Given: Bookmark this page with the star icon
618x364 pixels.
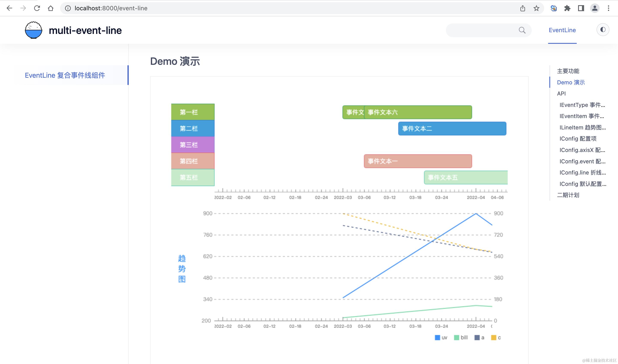Looking at the screenshot, I should click(x=536, y=8).
